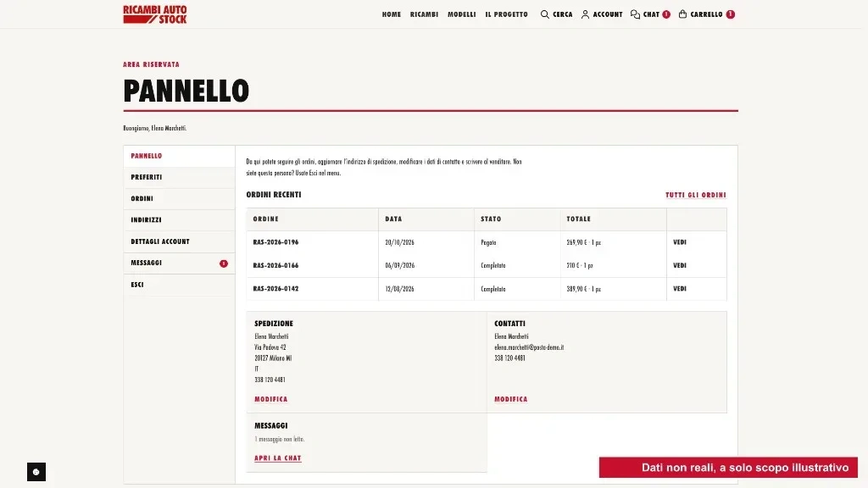Image resolution: width=868 pixels, height=488 pixels.
Task: Go to Home in the top navigation
Action: [x=392, y=14]
